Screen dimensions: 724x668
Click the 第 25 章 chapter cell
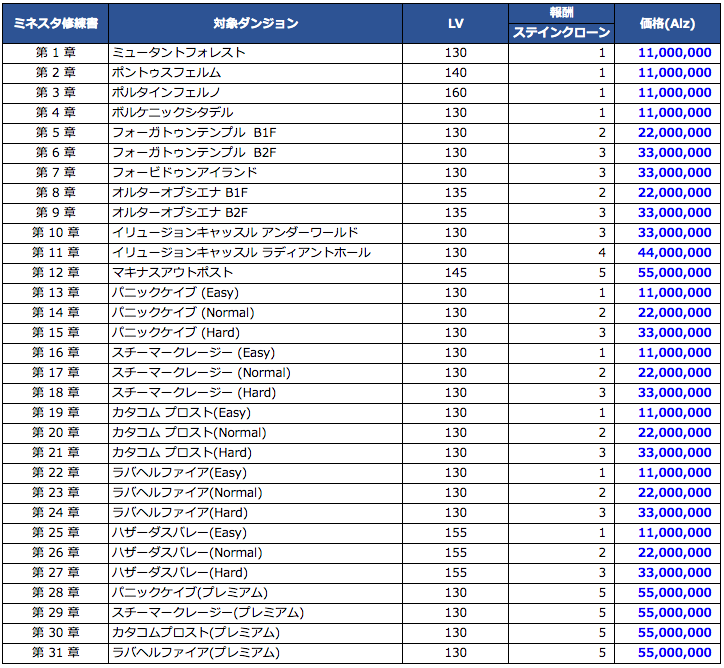point(55,533)
